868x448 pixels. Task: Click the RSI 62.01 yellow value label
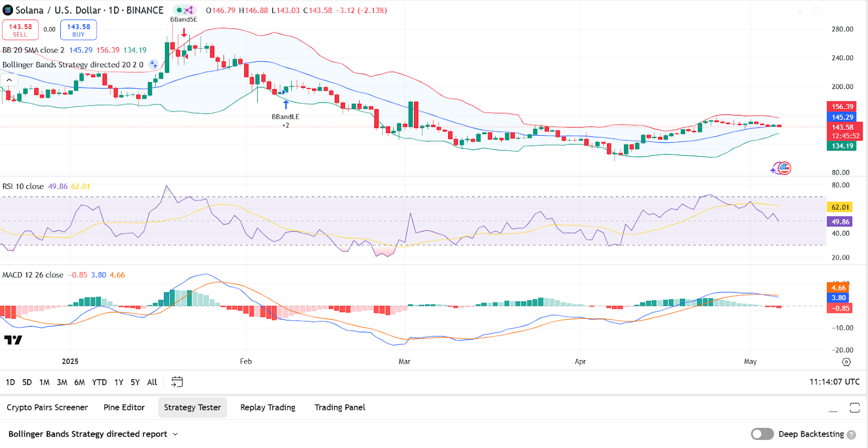[x=840, y=207]
